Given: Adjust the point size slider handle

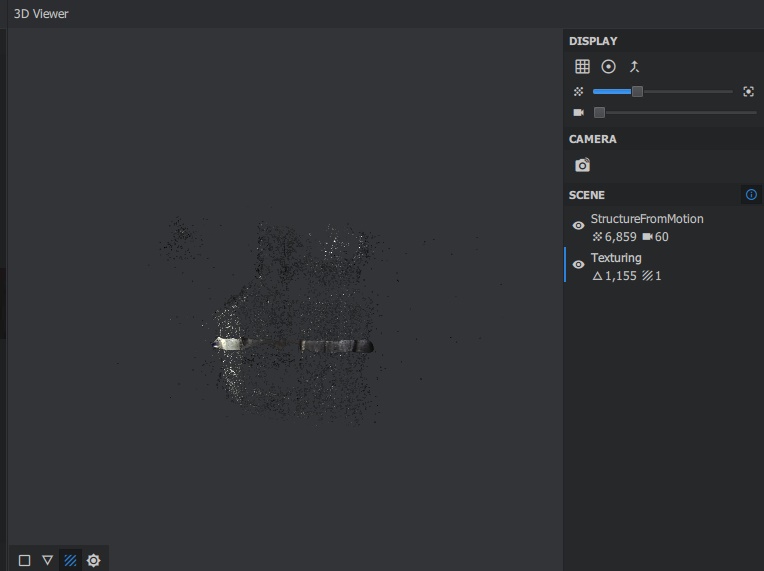Looking at the screenshot, I should (637, 92).
